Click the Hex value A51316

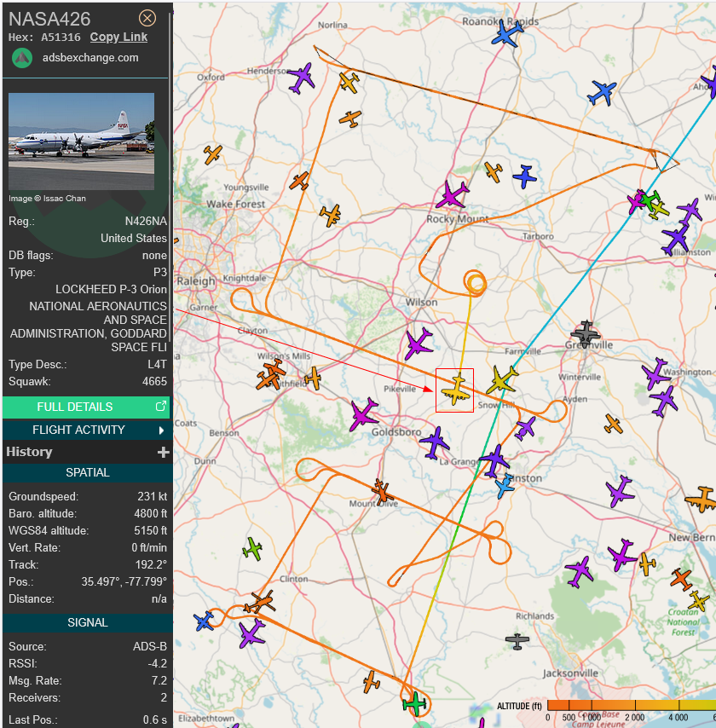pos(61,38)
